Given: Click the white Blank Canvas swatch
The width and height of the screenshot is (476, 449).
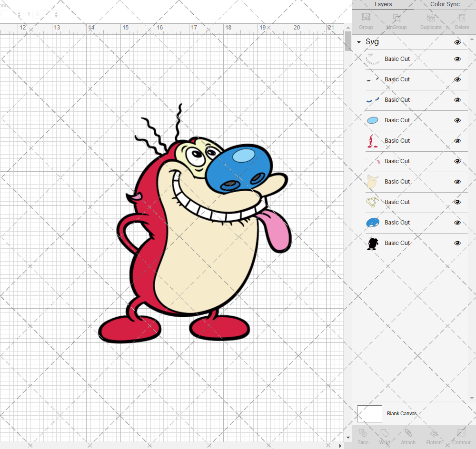Looking at the screenshot, I should [369, 413].
